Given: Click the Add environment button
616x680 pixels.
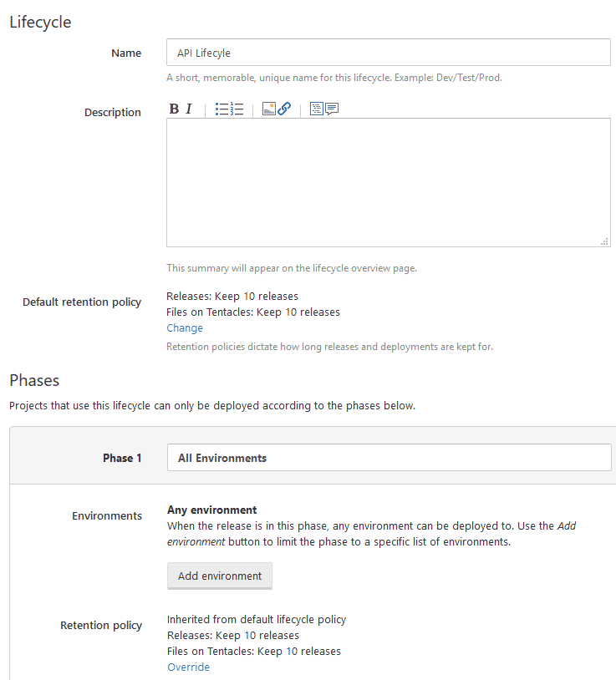Looking at the screenshot, I should pos(219,576).
